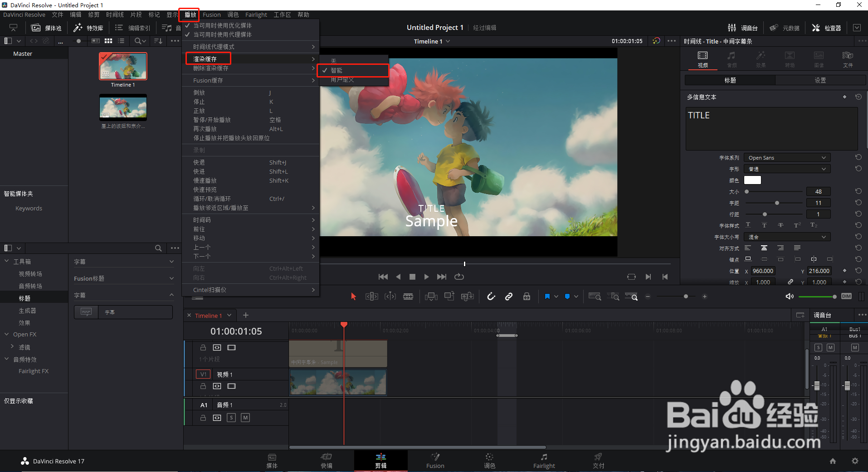This screenshot has height=472, width=868.
Task: Toggle loop playback button
Action: 459,277
